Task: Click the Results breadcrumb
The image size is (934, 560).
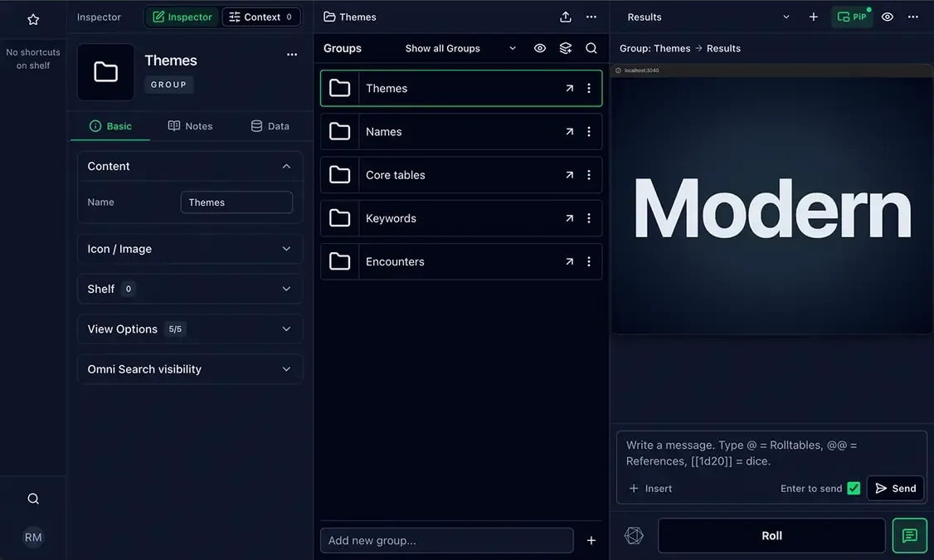Action: pos(723,48)
